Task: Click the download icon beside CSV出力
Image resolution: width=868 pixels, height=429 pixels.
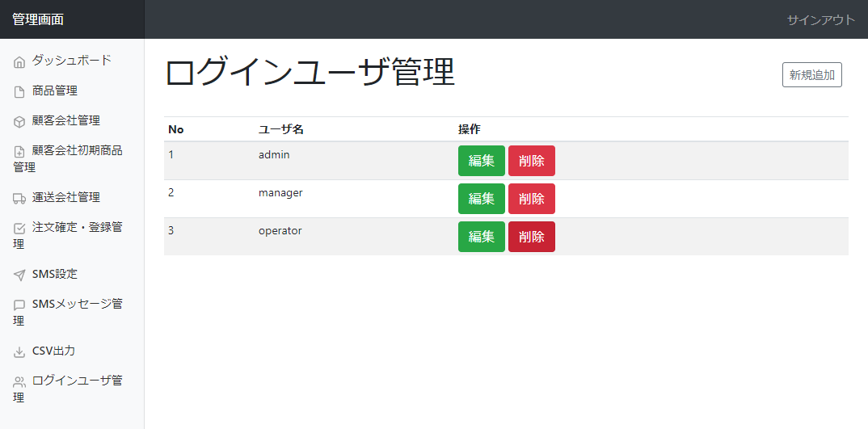Action: point(19,351)
